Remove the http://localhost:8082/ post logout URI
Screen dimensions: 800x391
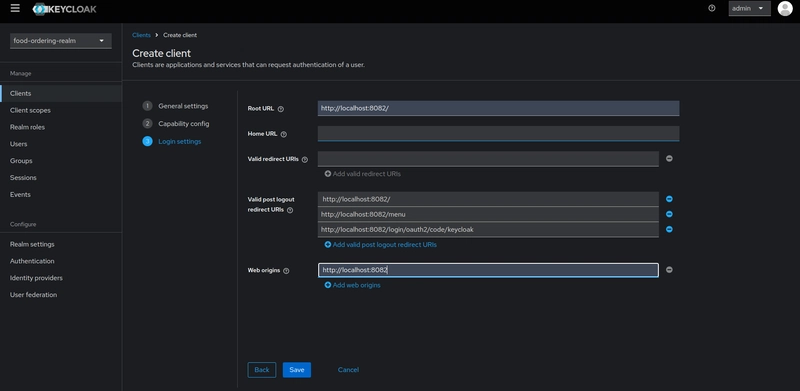(669, 199)
